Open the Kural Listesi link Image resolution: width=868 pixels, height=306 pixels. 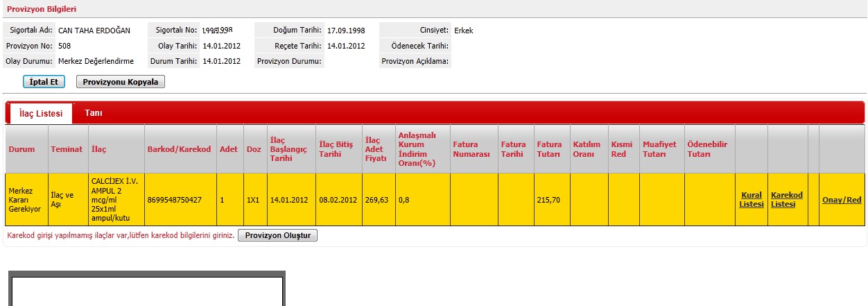tap(751, 200)
